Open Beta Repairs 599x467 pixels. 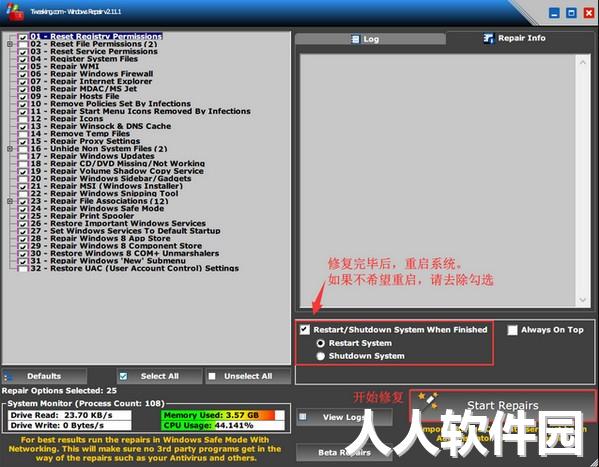pos(344,452)
